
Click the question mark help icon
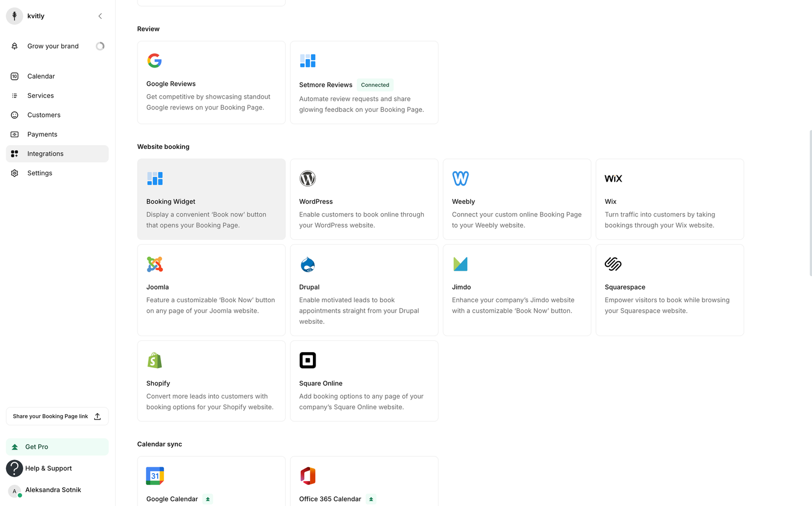[x=14, y=468]
